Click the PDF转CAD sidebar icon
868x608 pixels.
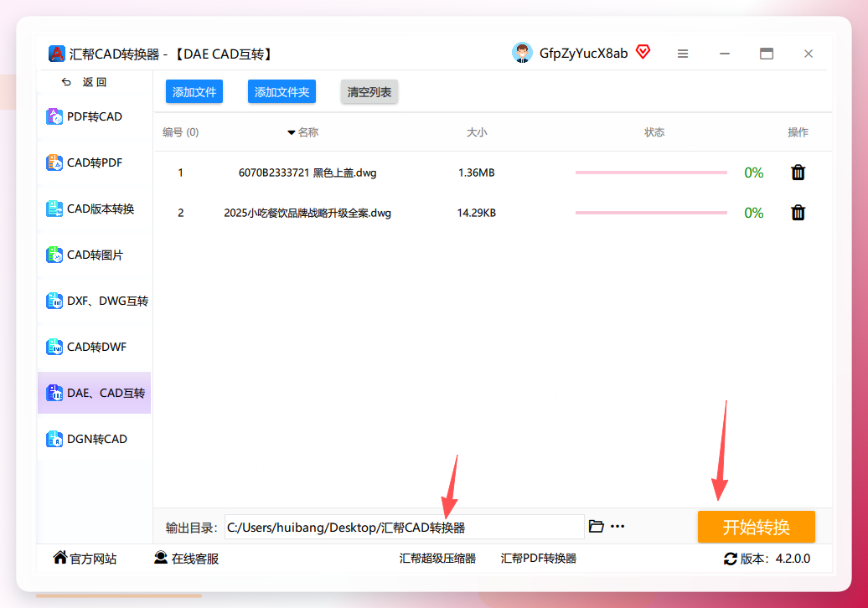[54, 116]
